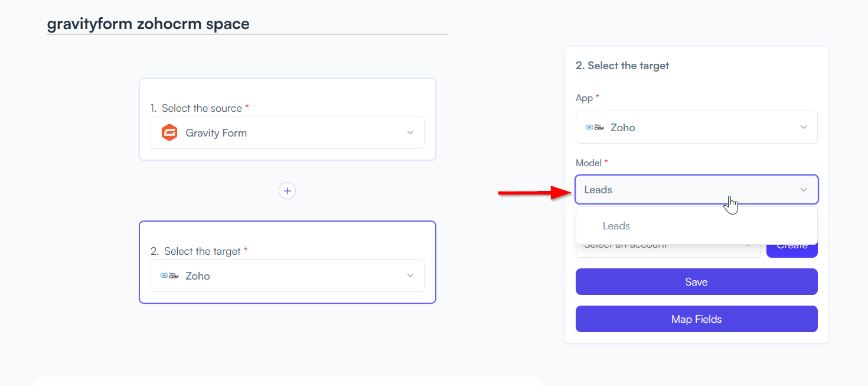Select the Gravity Form source field
The height and width of the screenshot is (386, 868).
pyautogui.click(x=288, y=132)
